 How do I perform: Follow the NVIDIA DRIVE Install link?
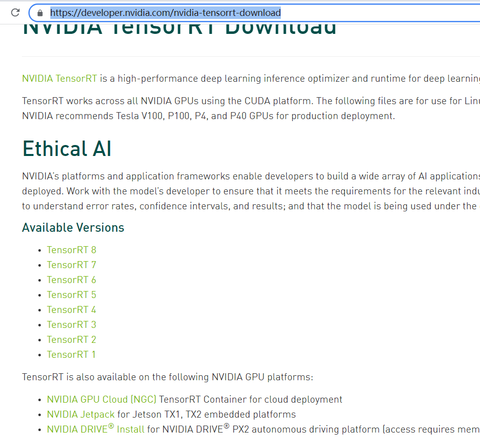pos(96,429)
